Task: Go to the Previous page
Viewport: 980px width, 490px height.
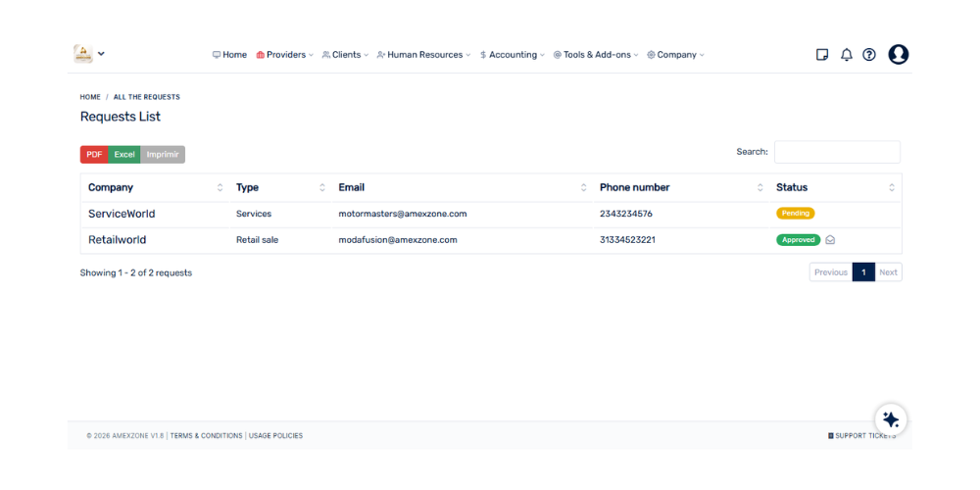Action: pos(831,272)
